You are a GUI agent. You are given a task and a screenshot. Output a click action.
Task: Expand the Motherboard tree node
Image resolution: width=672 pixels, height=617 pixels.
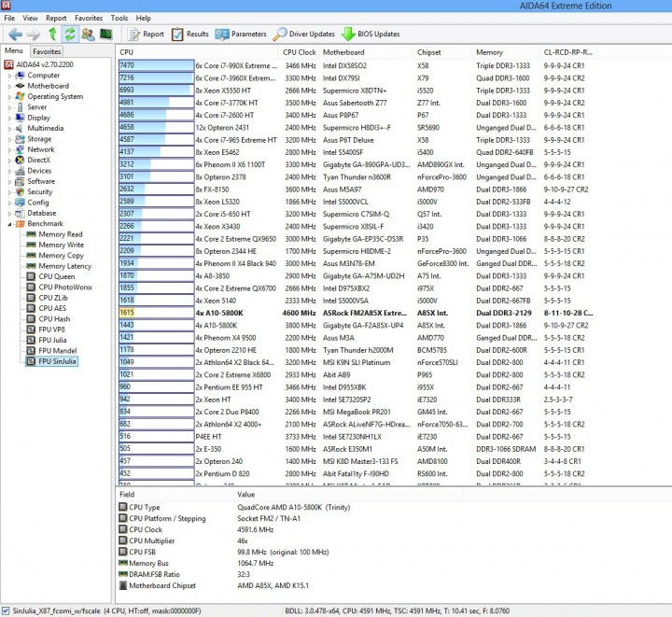point(9,86)
